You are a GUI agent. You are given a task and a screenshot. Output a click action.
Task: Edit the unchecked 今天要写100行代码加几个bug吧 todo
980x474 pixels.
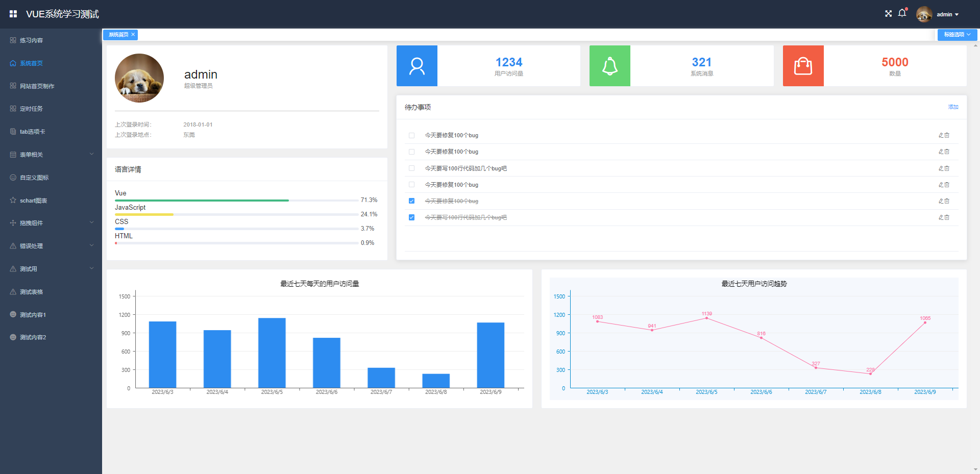click(x=941, y=168)
